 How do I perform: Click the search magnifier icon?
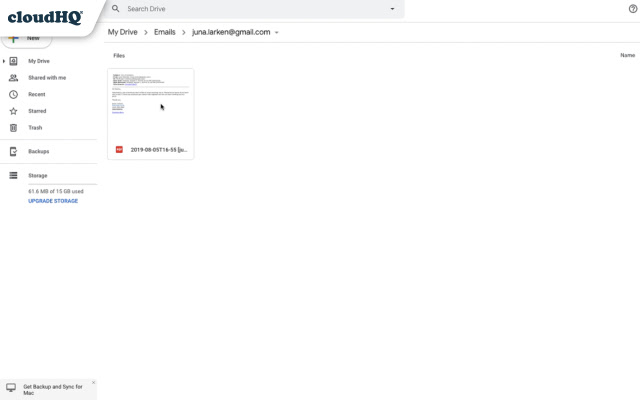[x=116, y=9]
